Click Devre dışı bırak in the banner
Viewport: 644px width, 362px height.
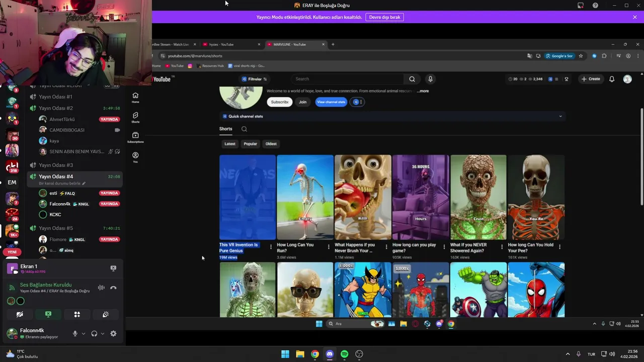point(384,17)
